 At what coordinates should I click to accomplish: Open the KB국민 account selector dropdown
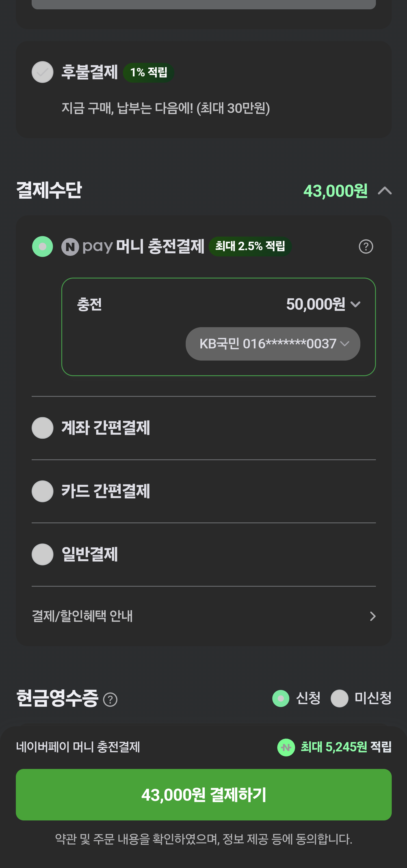coord(273,344)
